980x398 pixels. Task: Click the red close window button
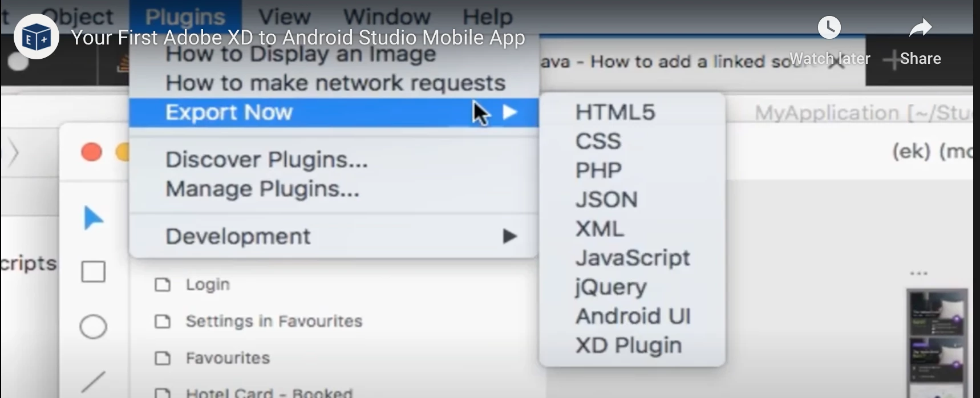[x=91, y=152]
